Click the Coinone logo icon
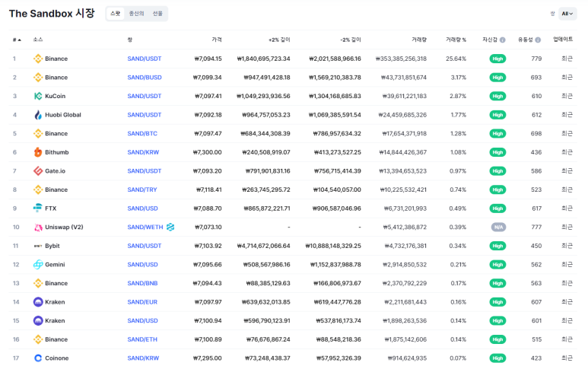The image size is (588, 366). tap(38, 358)
